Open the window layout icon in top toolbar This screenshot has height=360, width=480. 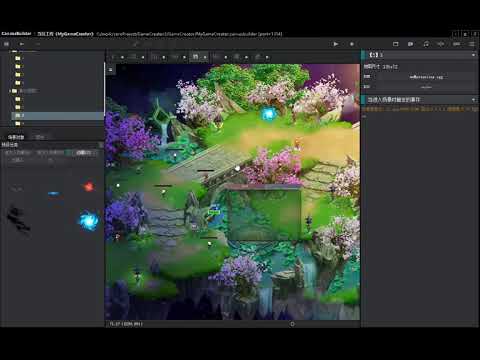click(x=396, y=44)
